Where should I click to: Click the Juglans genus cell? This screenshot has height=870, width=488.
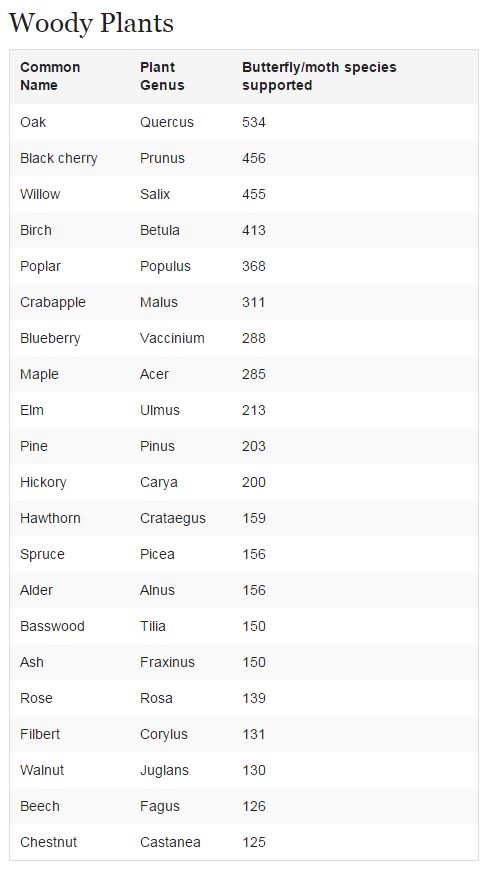(x=164, y=770)
